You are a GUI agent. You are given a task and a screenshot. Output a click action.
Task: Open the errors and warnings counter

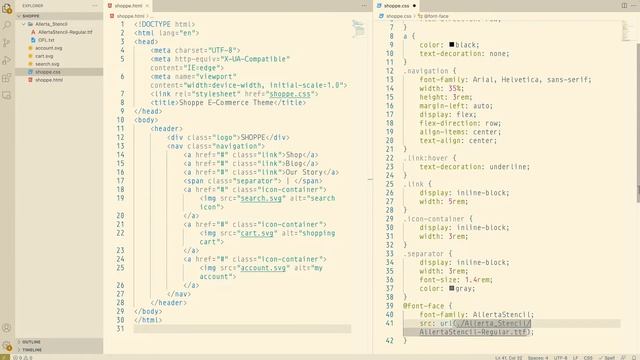(22, 358)
